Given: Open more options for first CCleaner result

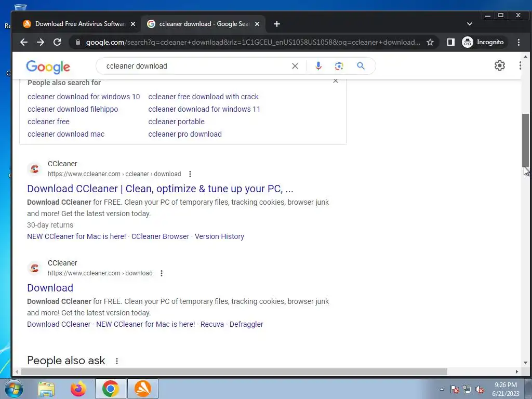Looking at the screenshot, I should pyautogui.click(x=190, y=174).
